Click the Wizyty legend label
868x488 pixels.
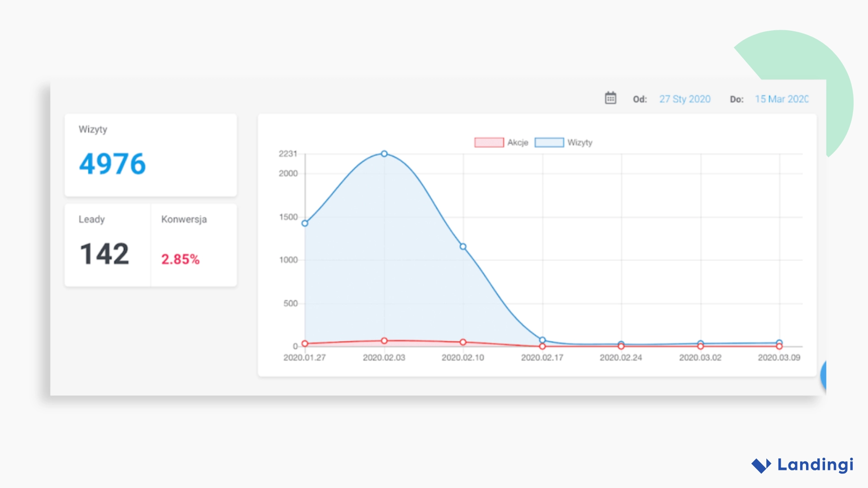pos(580,142)
